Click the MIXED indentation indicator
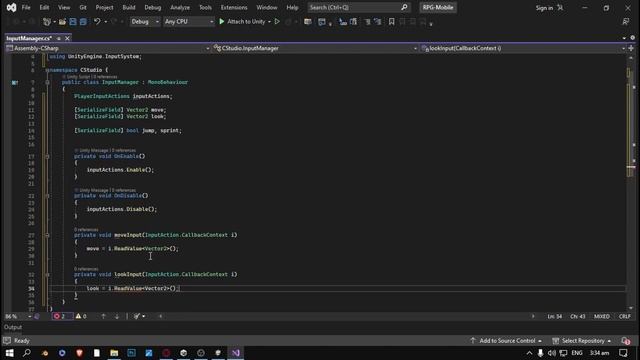The image size is (640, 360). tap(602, 316)
